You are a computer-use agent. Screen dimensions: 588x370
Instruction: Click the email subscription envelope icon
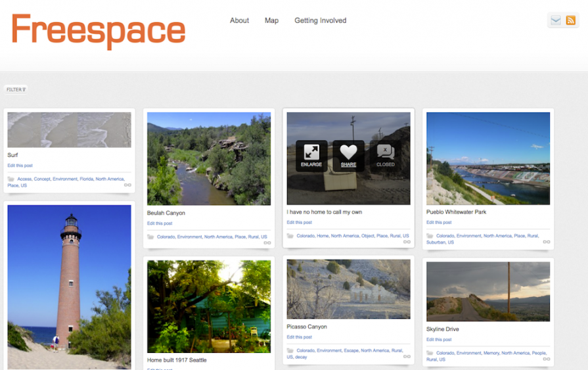(x=556, y=20)
